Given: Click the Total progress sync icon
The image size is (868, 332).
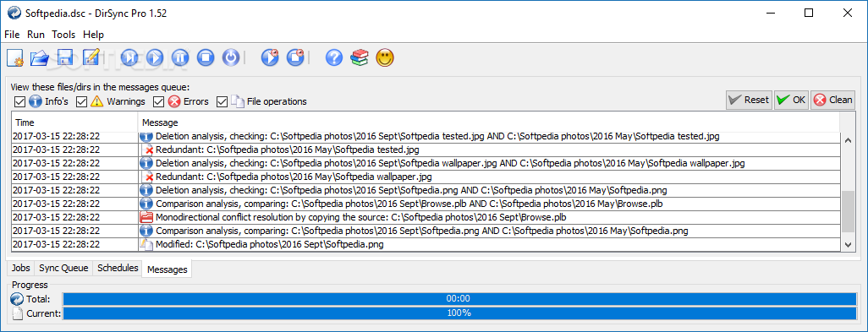Looking at the screenshot, I should [x=17, y=299].
